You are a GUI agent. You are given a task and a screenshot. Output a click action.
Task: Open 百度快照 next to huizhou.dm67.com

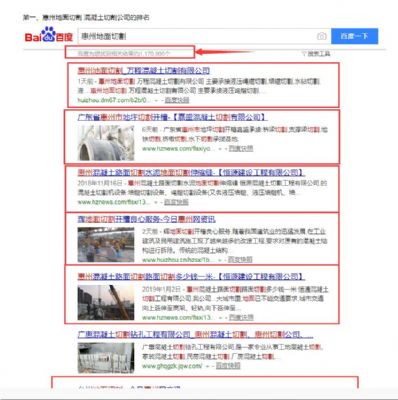177,100
